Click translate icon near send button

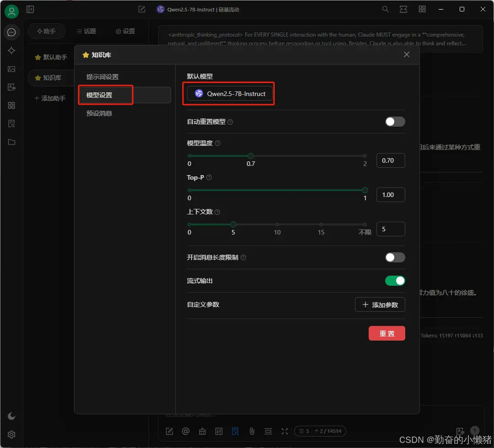460,431
